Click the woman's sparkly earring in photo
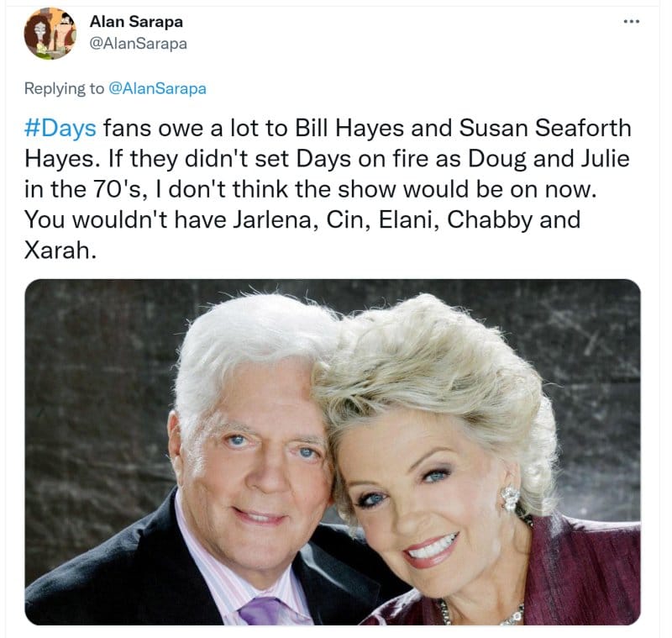This screenshot has height=638, width=672. [510, 498]
